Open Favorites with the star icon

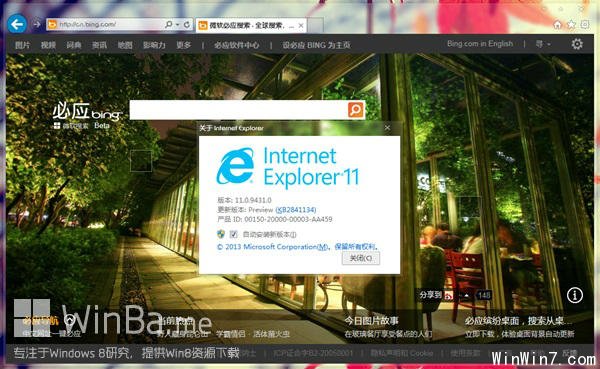pos(571,25)
